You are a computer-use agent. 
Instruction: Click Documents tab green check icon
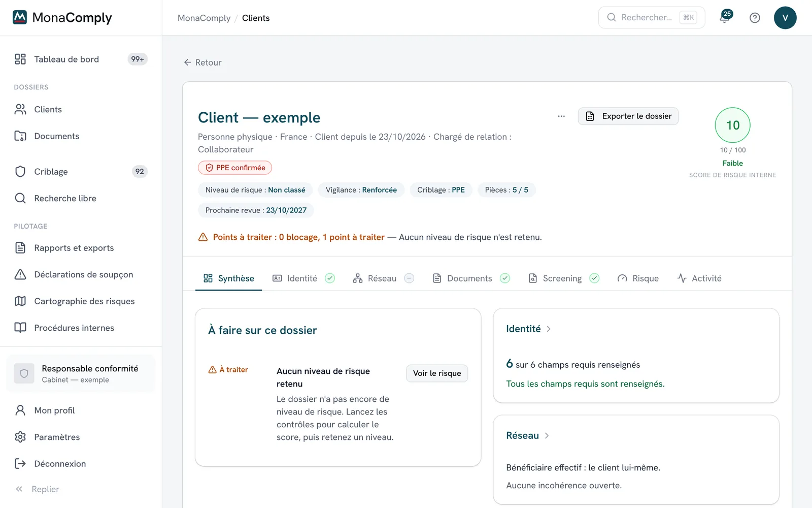coord(505,278)
